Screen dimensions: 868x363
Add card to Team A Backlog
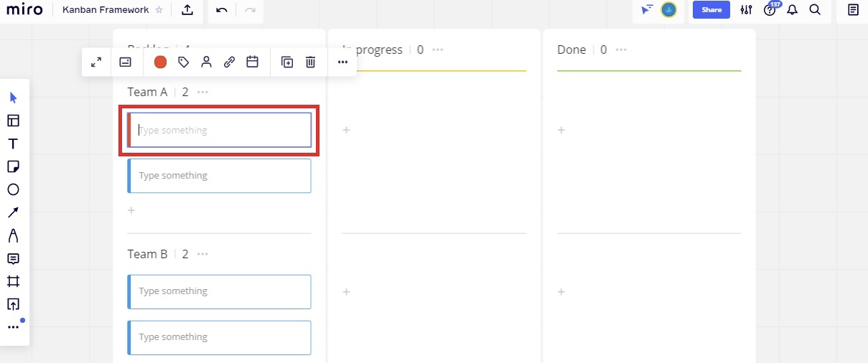[131, 211]
